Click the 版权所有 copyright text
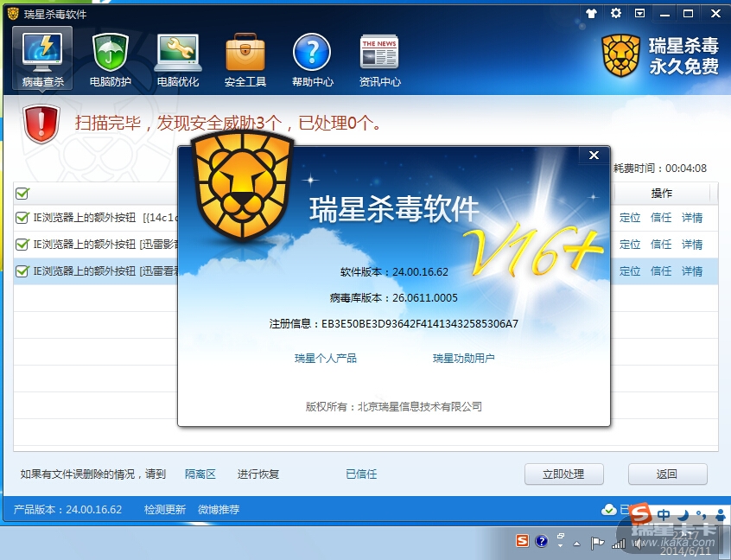The width and height of the screenshot is (731, 560). coord(393,406)
